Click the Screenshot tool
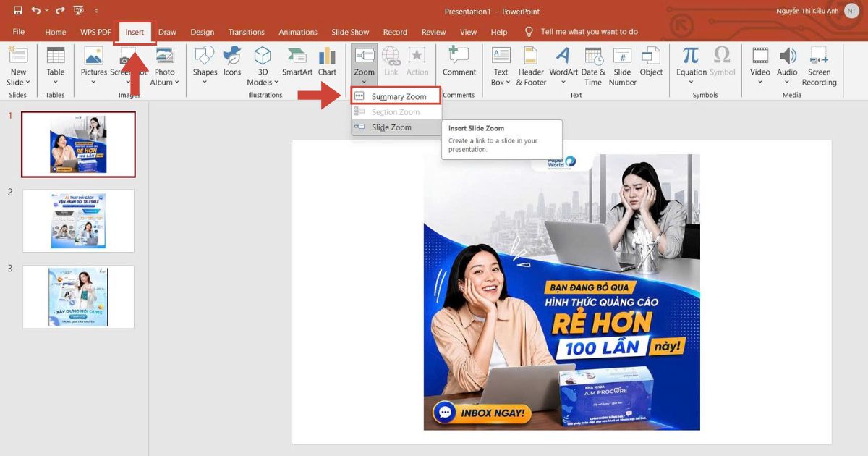 click(x=128, y=65)
